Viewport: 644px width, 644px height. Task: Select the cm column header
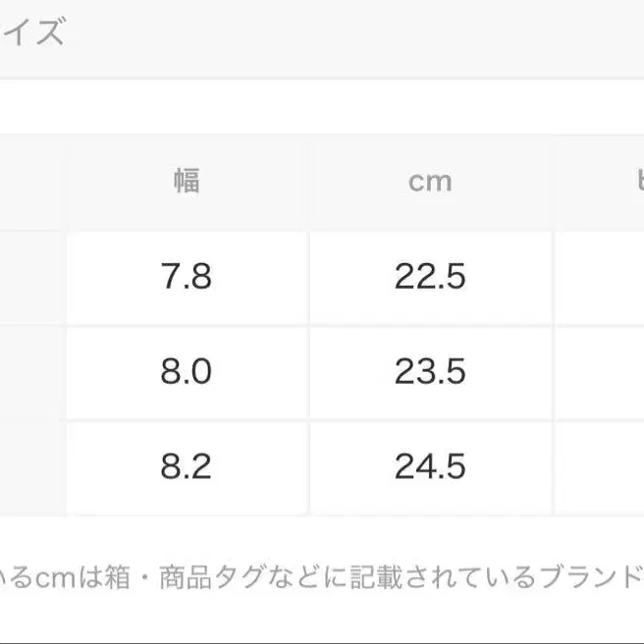(430, 181)
